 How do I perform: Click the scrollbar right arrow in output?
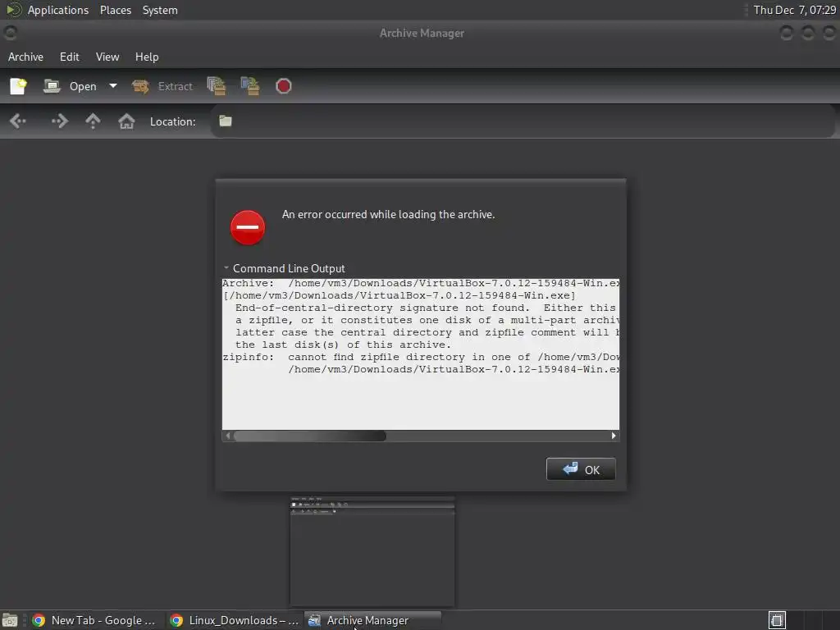pyautogui.click(x=614, y=436)
